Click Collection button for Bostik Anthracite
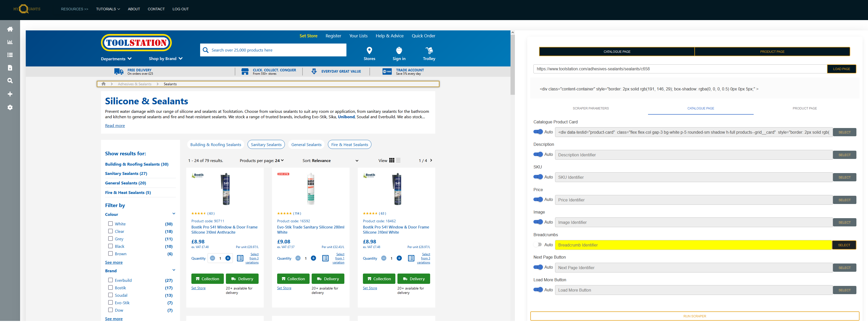 207,279
